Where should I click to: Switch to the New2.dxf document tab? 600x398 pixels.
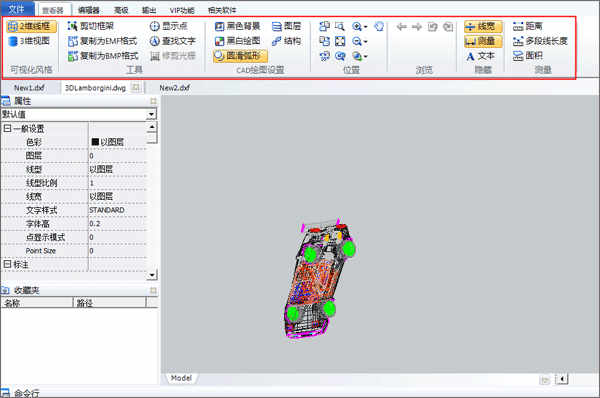coord(174,88)
